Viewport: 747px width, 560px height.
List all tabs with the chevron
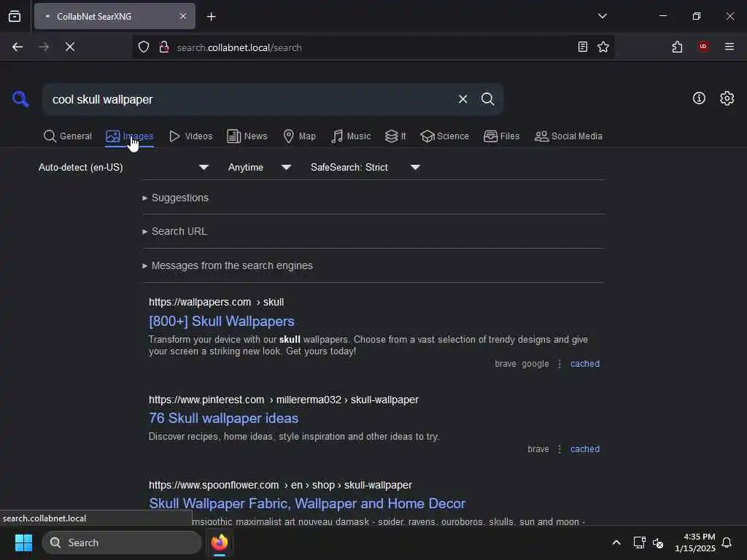pos(602,16)
